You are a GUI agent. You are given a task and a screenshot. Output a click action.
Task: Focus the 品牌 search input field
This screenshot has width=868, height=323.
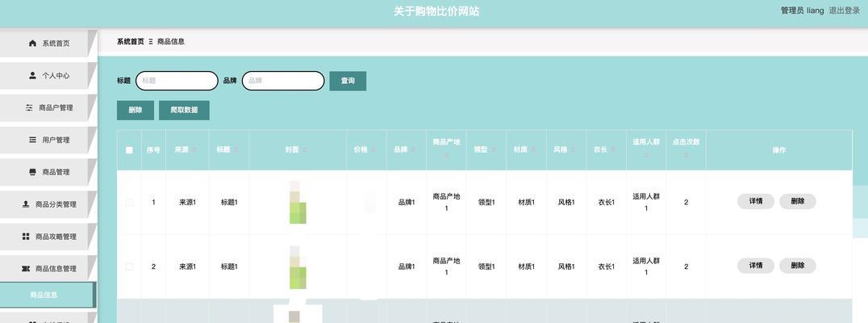tap(283, 81)
